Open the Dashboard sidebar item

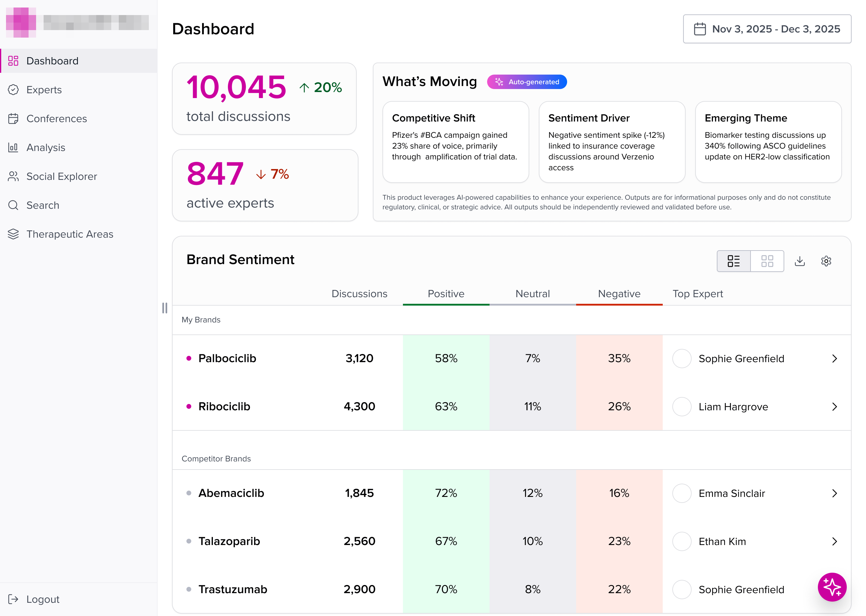78,61
